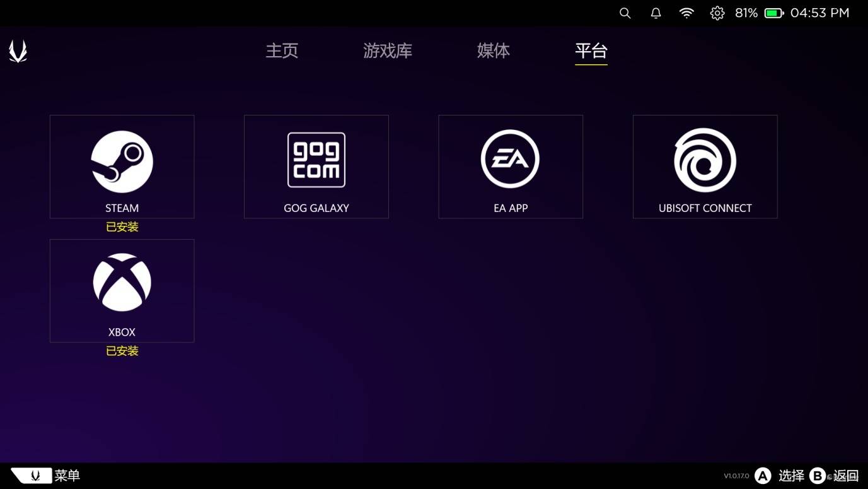Click the UBISOFT CONNECT label
Viewport: 868px width, 489px height.
(x=705, y=208)
